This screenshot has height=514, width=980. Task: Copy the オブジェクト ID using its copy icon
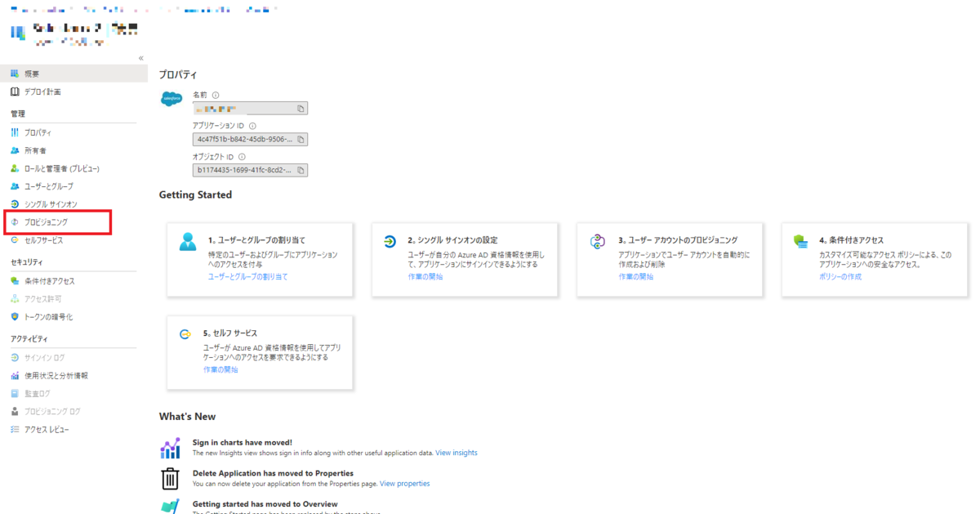click(301, 170)
